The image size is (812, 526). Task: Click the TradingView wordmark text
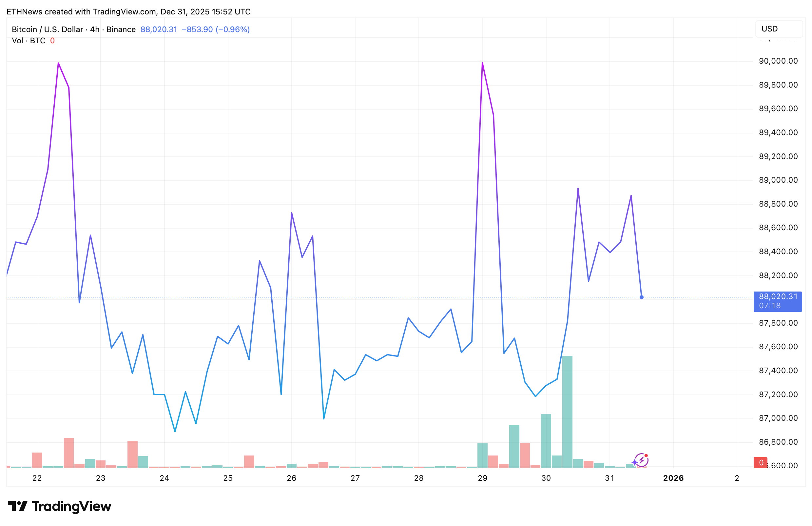(x=72, y=507)
